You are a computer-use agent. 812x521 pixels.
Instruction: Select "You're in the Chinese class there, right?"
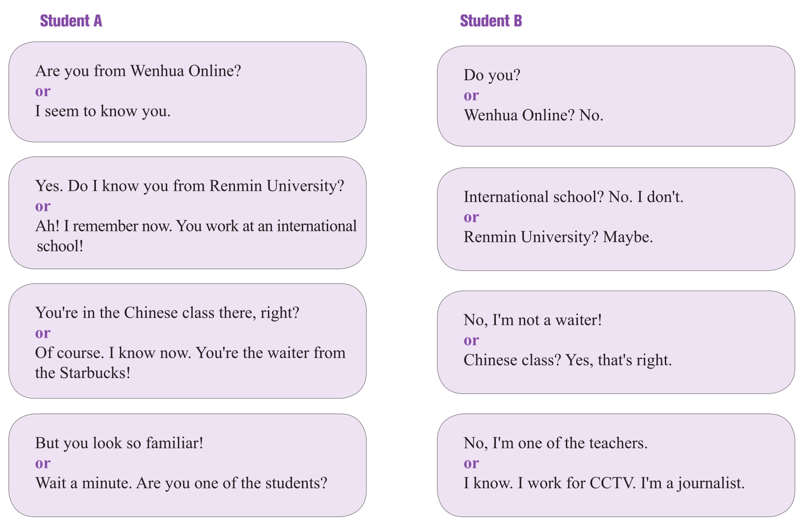tap(167, 313)
